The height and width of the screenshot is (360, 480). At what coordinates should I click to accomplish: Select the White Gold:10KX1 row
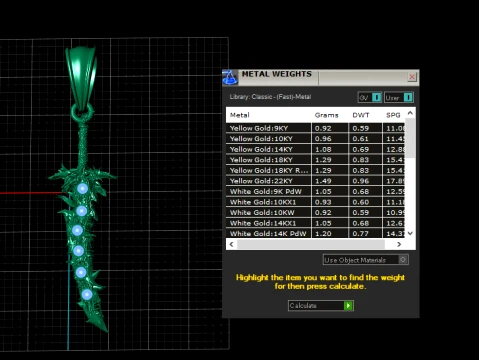point(315,202)
